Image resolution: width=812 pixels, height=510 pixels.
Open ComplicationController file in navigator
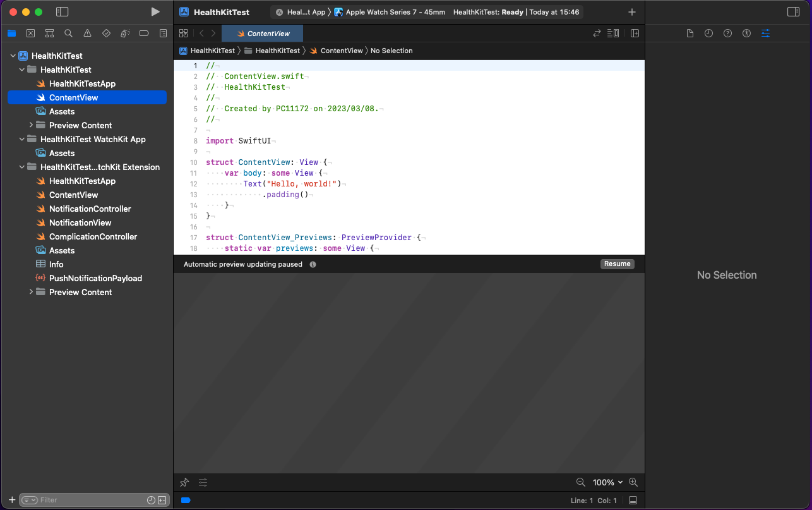(x=93, y=236)
